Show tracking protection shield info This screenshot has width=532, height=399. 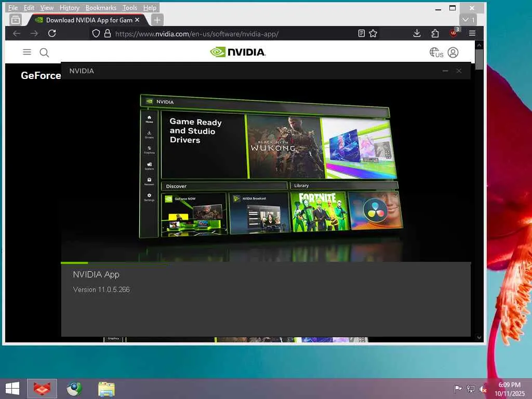point(96,33)
